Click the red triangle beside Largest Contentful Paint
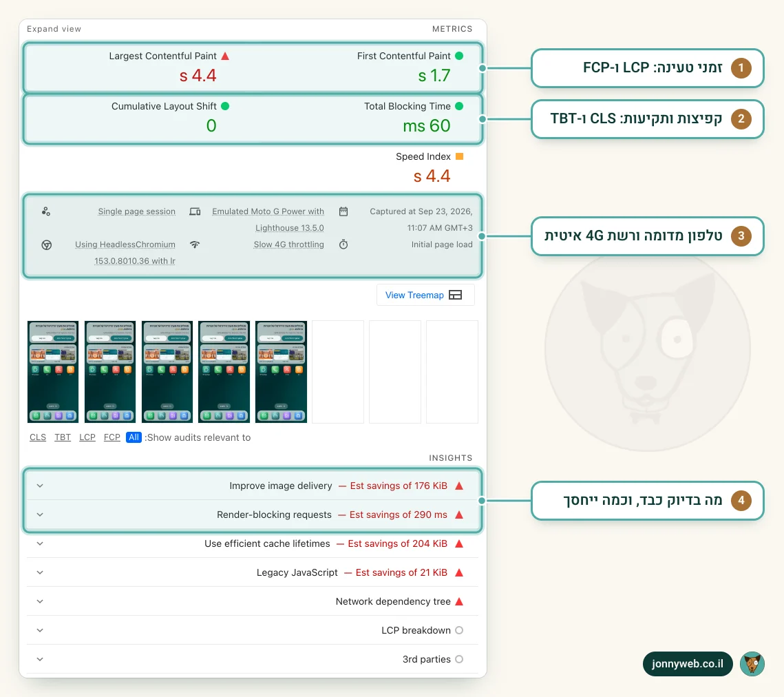The width and height of the screenshot is (784, 697). pos(225,56)
